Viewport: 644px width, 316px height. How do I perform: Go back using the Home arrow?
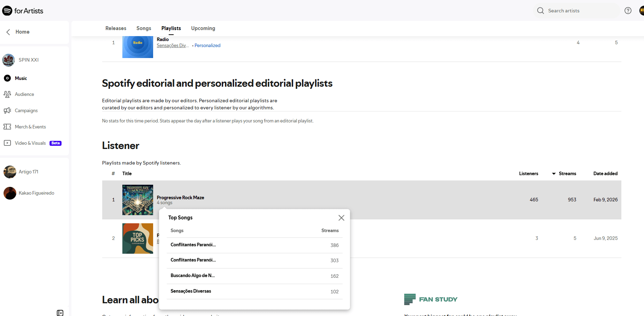click(x=8, y=32)
